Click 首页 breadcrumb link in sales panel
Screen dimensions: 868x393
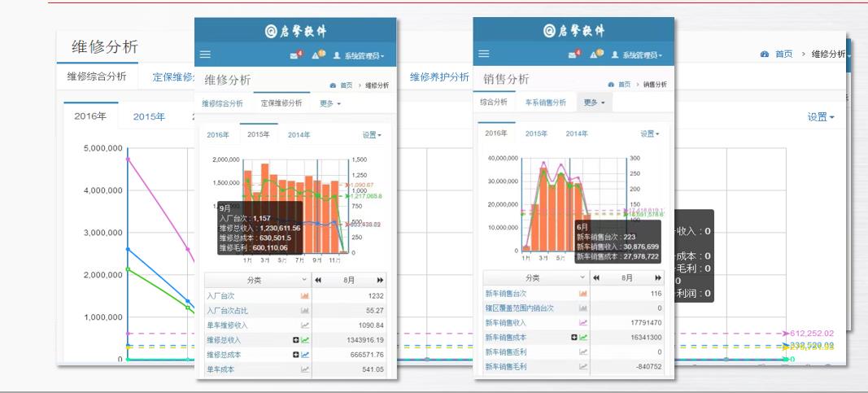[x=623, y=85]
